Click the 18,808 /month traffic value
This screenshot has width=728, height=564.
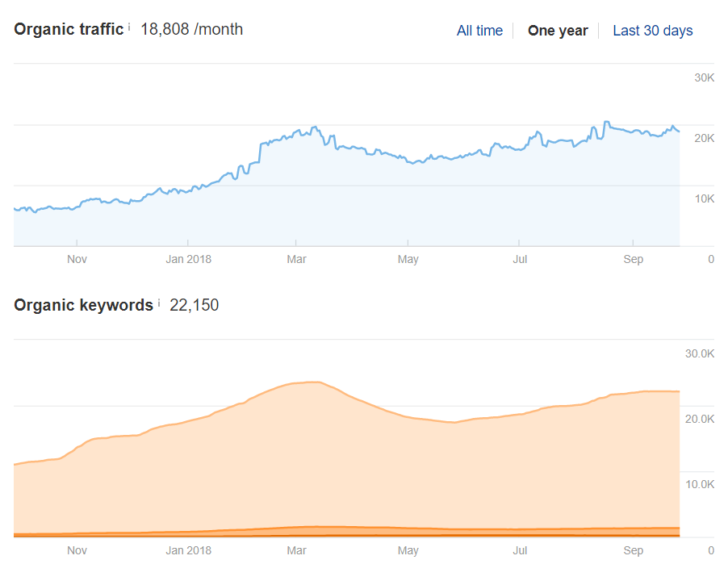(191, 29)
